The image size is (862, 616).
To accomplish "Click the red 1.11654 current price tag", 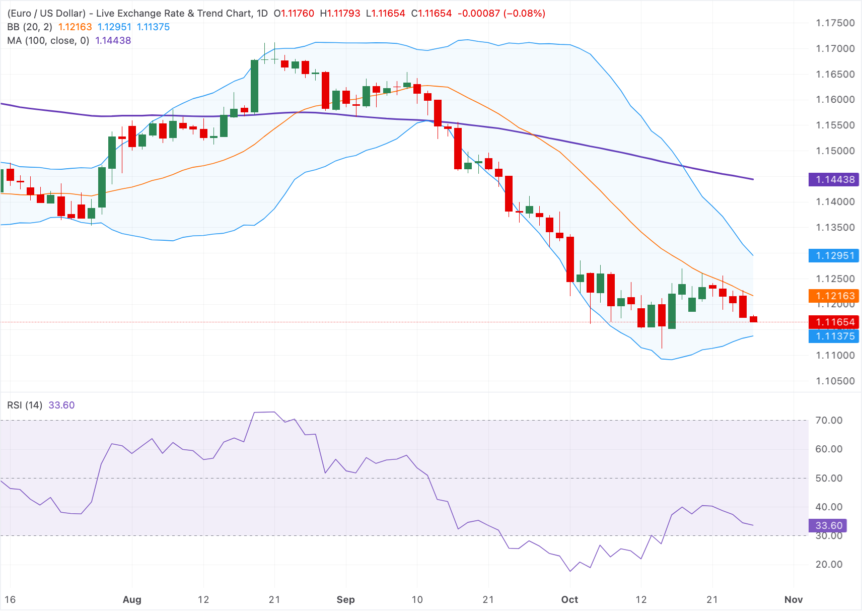I will click(x=834, y=322).
